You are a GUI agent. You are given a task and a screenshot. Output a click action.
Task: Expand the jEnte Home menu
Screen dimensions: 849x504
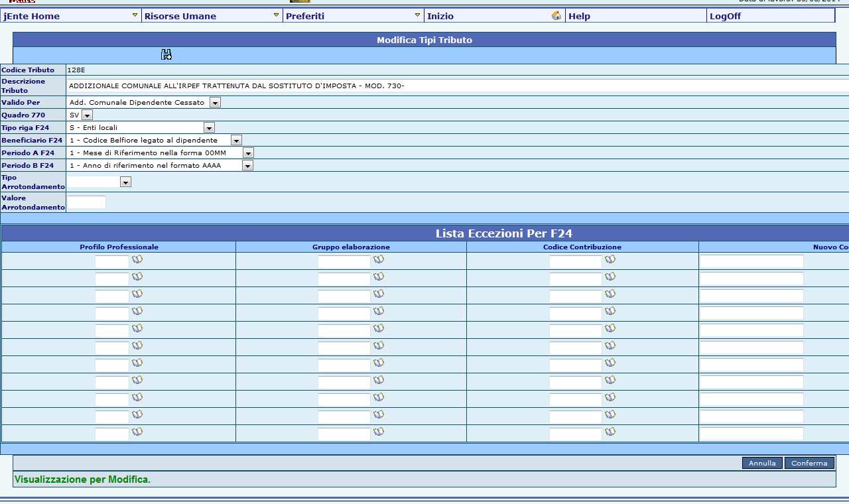[71, 16]
